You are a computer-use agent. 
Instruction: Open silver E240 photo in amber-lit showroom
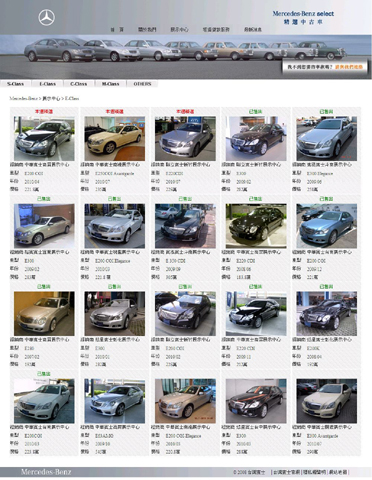tap(44, 314)
